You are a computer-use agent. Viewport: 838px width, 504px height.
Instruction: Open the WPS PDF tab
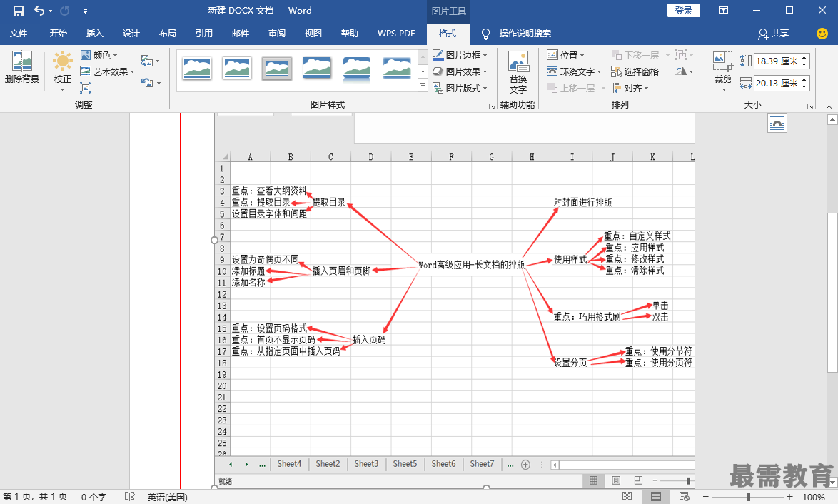point(396,33)
